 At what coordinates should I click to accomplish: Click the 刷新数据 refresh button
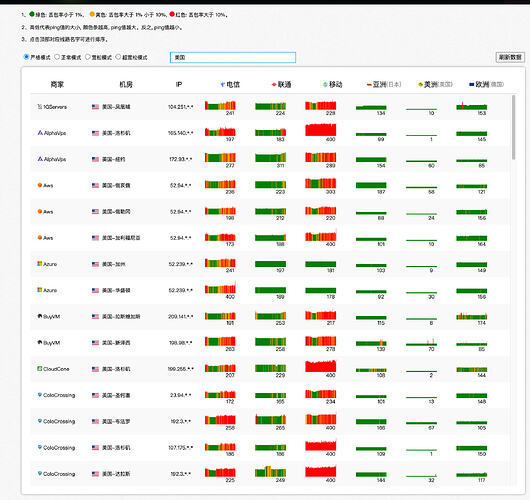(510, 57)
